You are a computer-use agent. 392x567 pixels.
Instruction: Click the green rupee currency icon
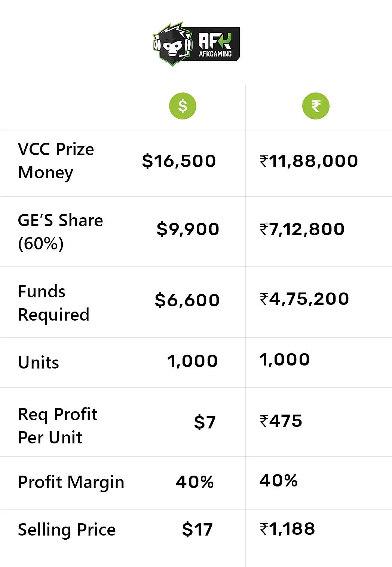[316, 106]
